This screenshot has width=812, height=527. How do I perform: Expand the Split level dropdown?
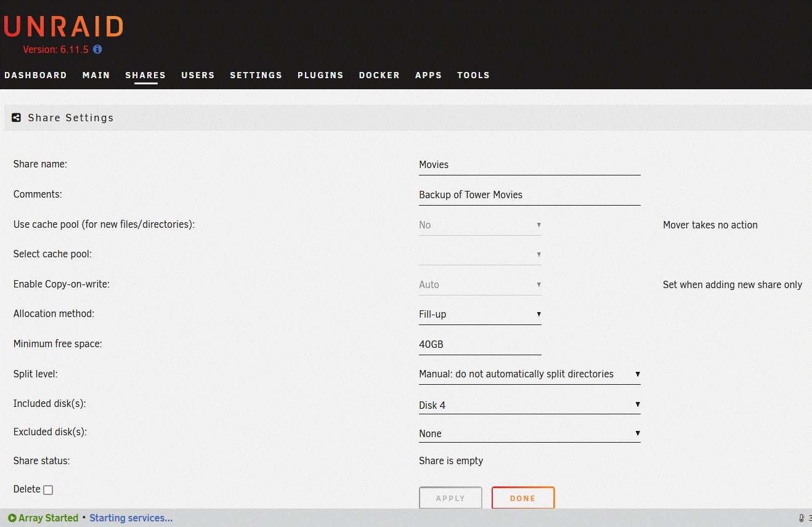530,374
